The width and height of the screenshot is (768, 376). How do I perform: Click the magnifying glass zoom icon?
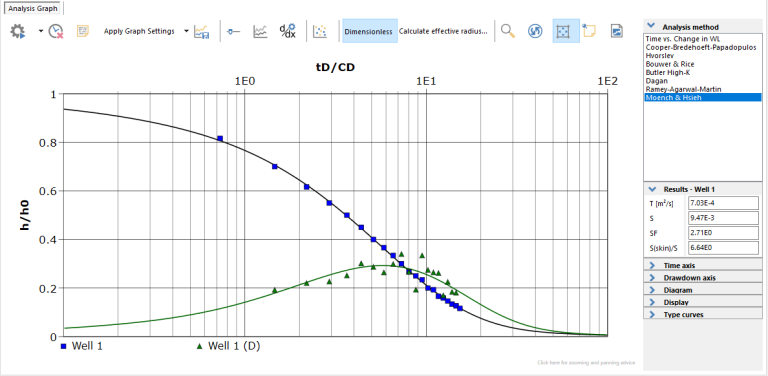point(508,31)
